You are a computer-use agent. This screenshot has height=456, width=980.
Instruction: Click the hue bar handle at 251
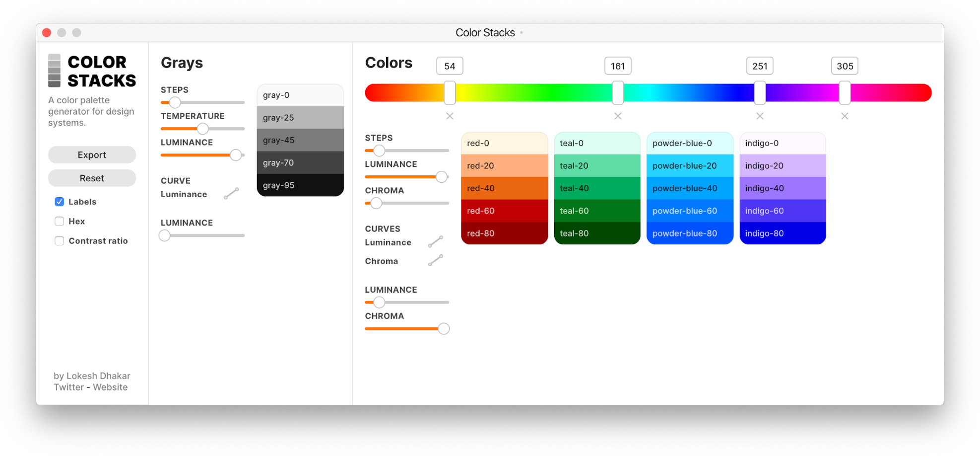[760, 93]
